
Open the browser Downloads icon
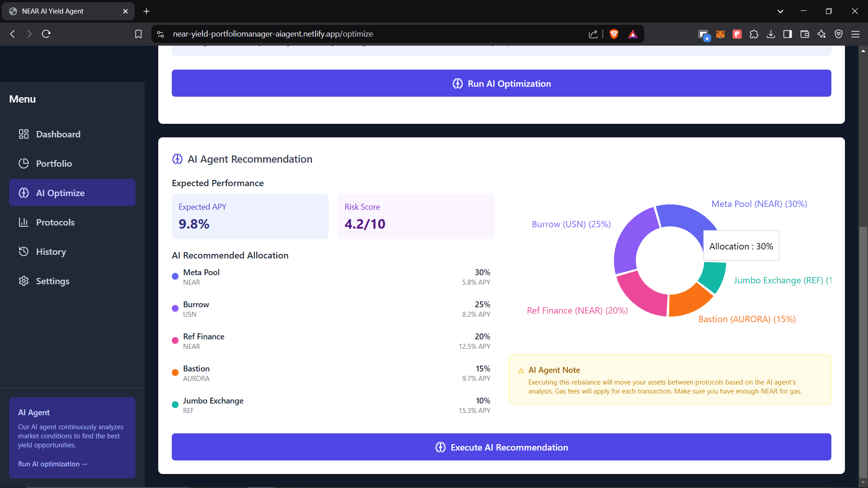pyautogui.click(x=771, y=34)
